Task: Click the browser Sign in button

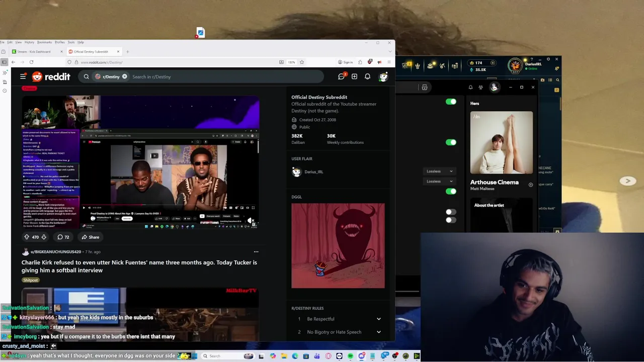Action: (345, 62)
